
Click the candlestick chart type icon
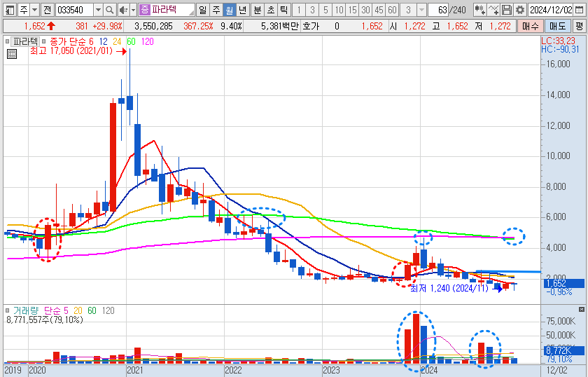[479, 10]
